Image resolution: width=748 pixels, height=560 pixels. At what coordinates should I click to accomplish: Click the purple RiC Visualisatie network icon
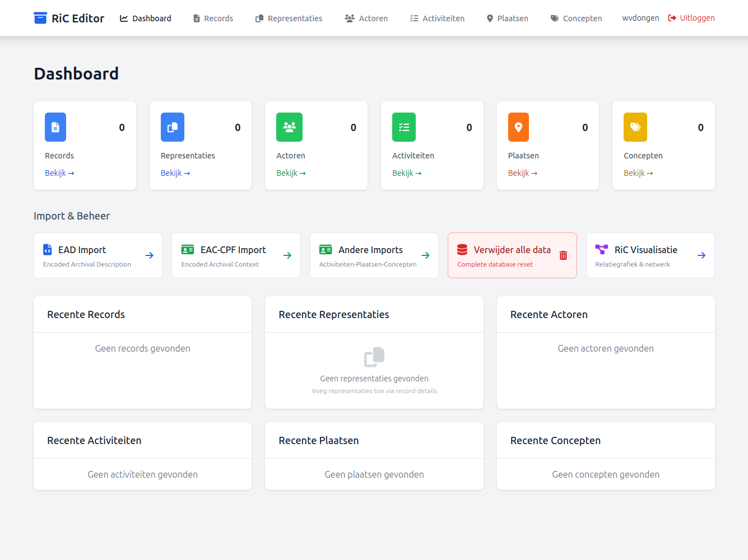(x=602, y=249)
